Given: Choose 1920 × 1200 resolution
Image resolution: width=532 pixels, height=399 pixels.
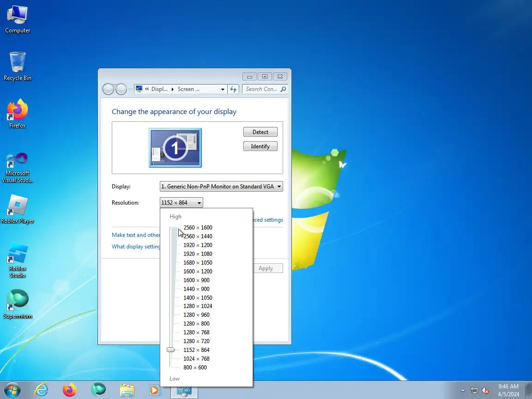Looking at the screenshot, I should point(198,245).
